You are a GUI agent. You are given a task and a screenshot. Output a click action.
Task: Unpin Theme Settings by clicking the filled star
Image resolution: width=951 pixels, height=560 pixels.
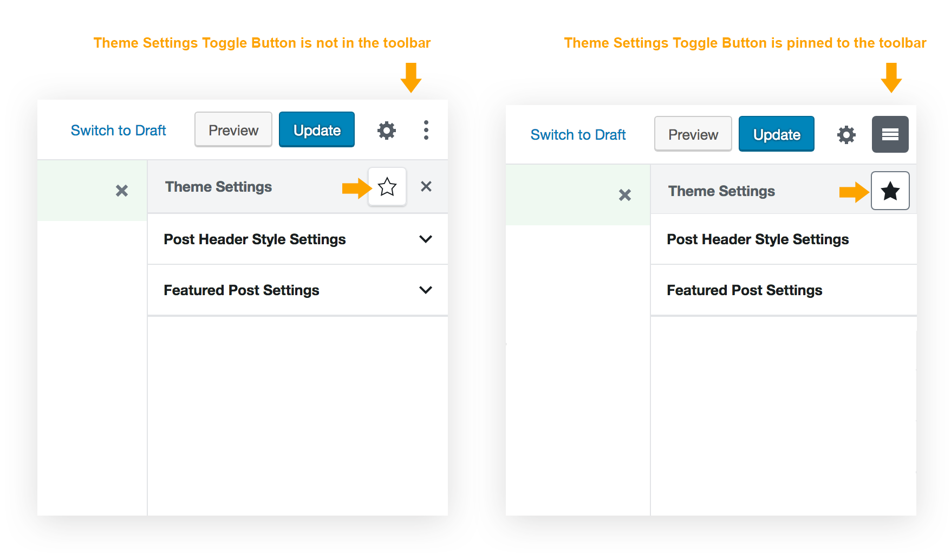pyautogui.click(x=890, y=191)
